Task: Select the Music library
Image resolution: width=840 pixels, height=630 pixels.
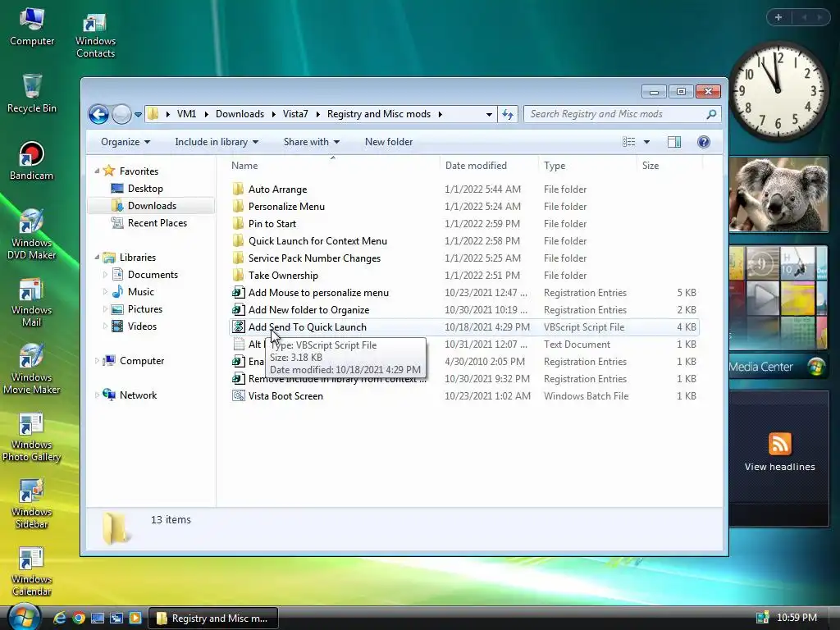Action: coord(141,292)
